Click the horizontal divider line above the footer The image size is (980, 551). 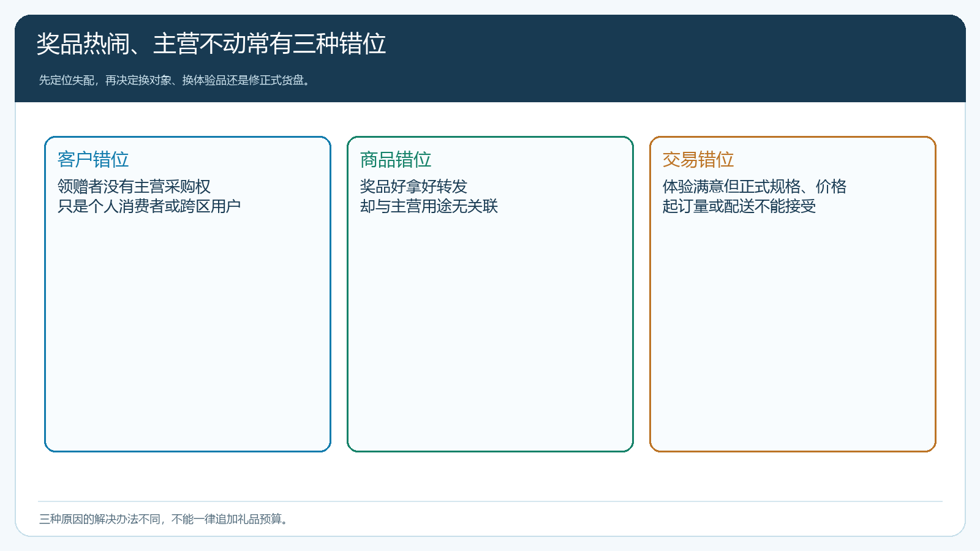coord(490,501)
